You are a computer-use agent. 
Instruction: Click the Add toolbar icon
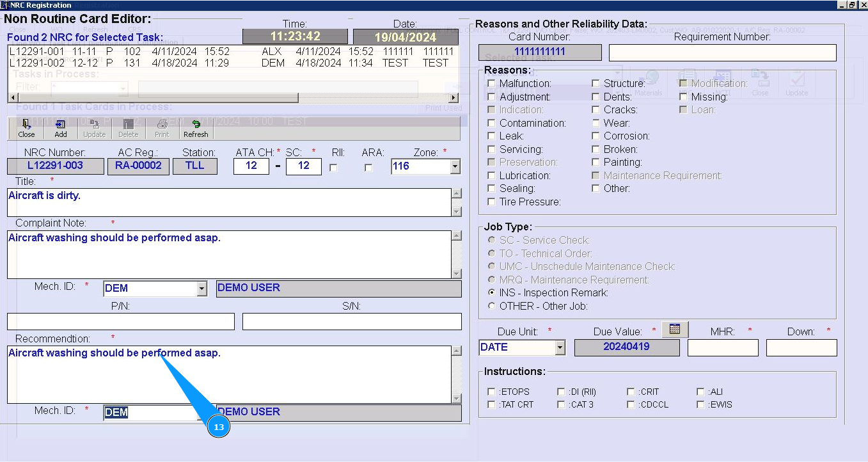pos(60,128)
